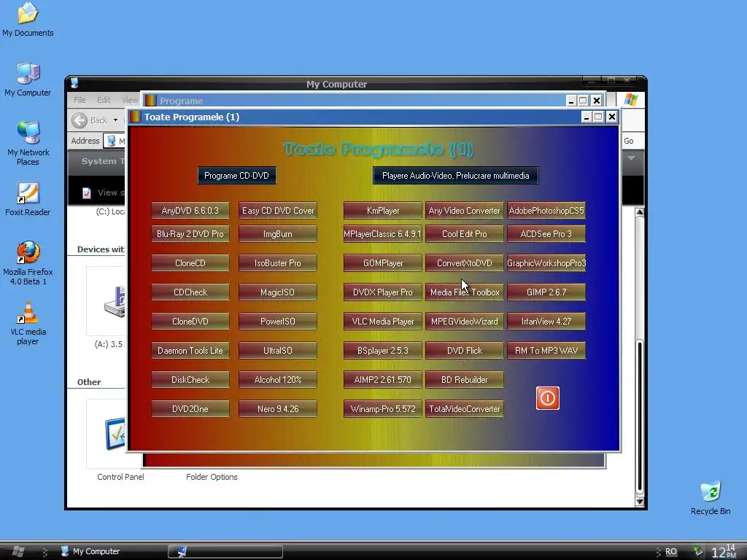The image size is (747, 560).
Task: Click Media Files Toolbox
Action: click(x=465, y=292)
